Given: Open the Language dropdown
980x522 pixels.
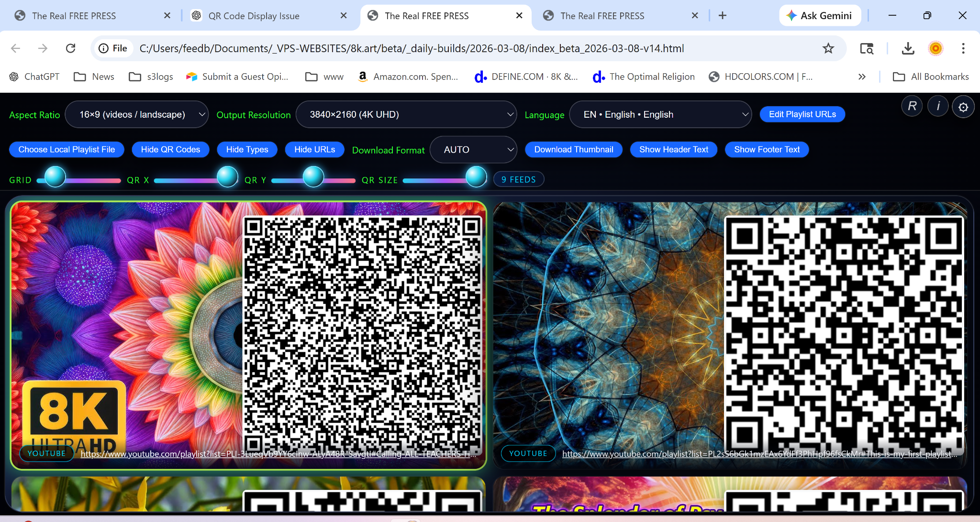Looking at the screenshot, I should click(x=660, y=114).
